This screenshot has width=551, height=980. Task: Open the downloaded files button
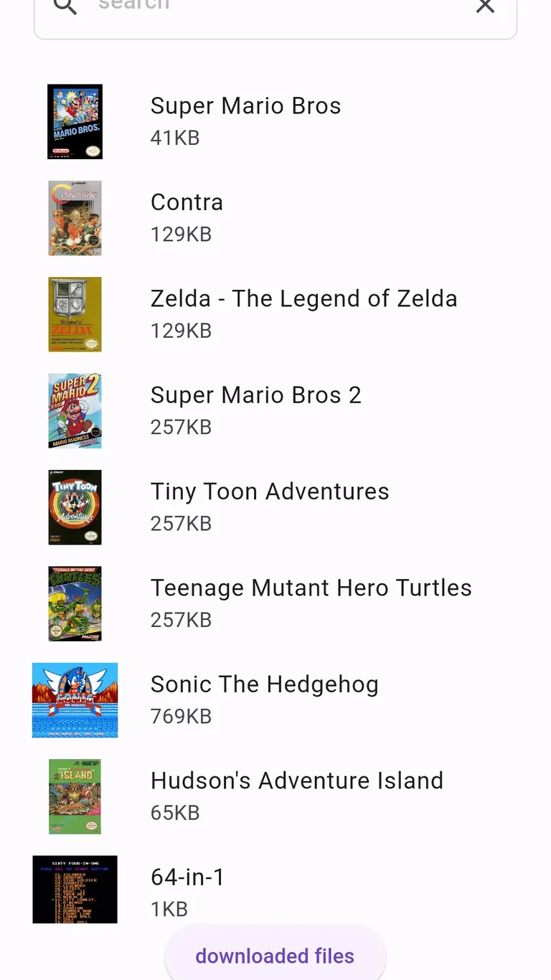click(x=275, y=956)
